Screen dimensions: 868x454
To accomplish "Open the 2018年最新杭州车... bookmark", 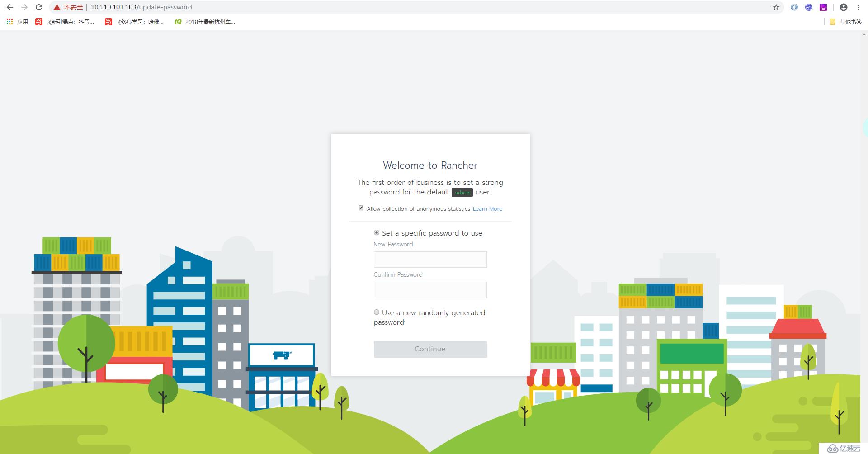I will tap(205, 22).
